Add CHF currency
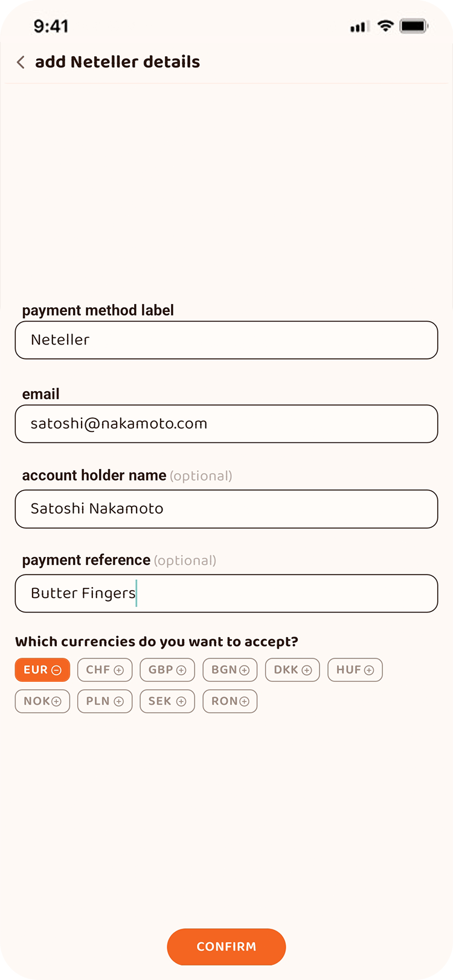Image resolution: width=453 pixels, height=980 pixels. 104,670
